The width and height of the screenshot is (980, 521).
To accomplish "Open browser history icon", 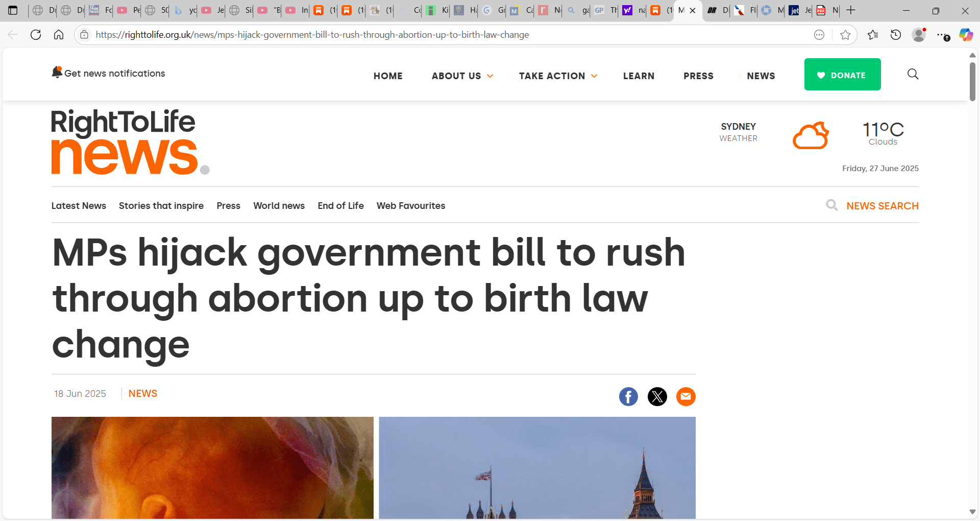I will click(x=896, y=35).
